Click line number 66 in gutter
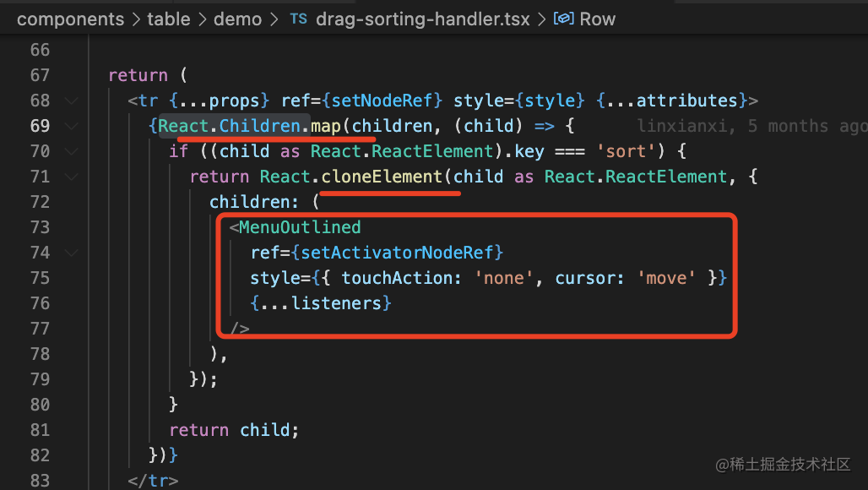 coord(40,50)
